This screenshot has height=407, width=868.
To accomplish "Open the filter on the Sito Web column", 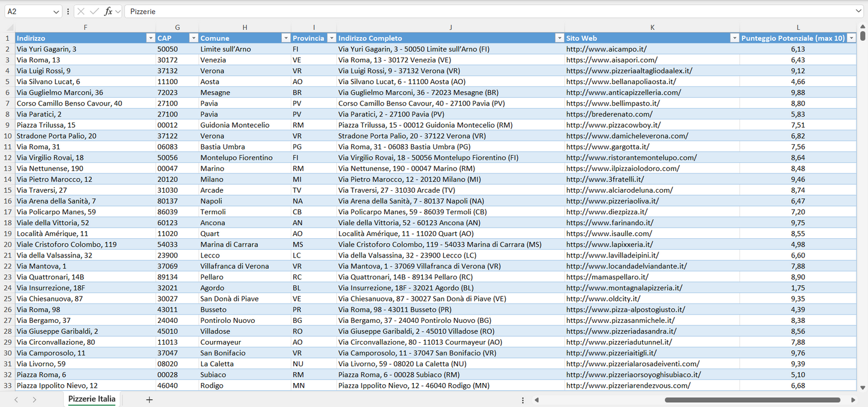I will [734, 38].
